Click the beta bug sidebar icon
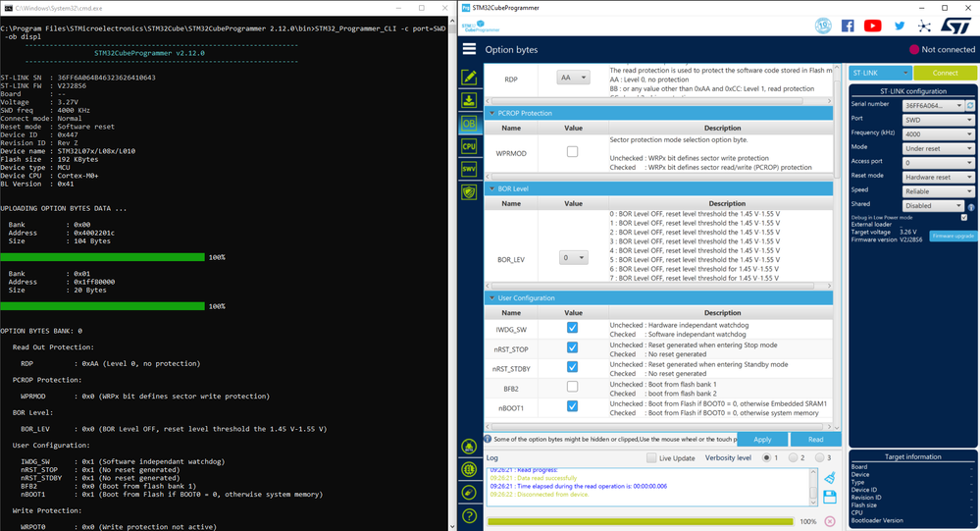980x531 pixels. (x=469, y=447)
